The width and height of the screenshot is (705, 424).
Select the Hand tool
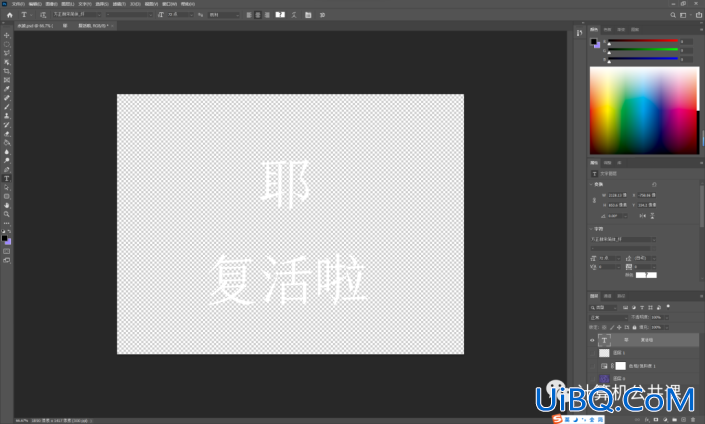(7, 205)
